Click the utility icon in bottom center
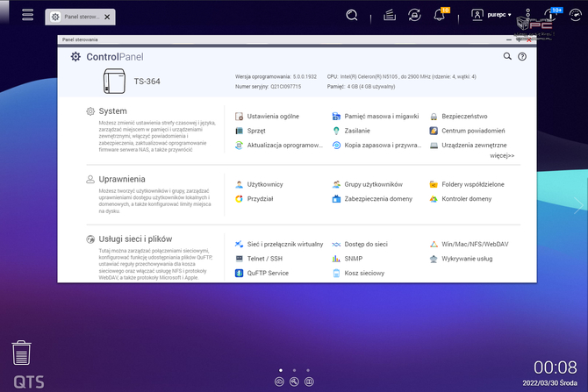 294,381
